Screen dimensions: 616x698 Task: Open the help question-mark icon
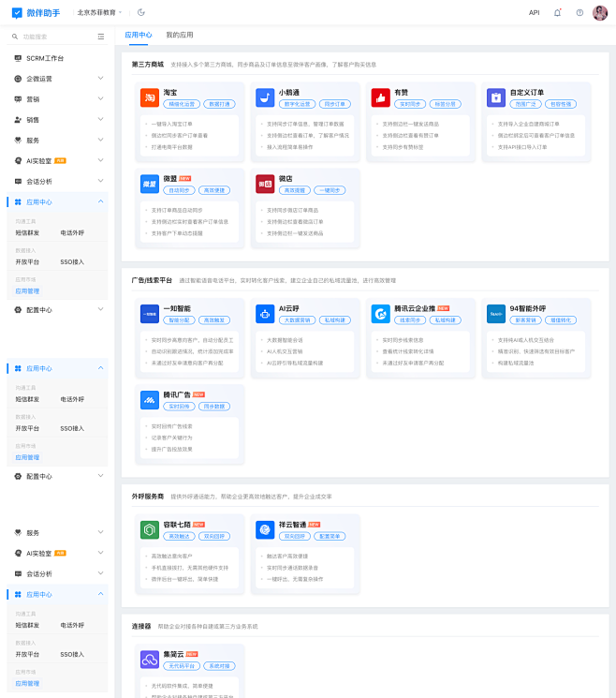pos(579,12)
